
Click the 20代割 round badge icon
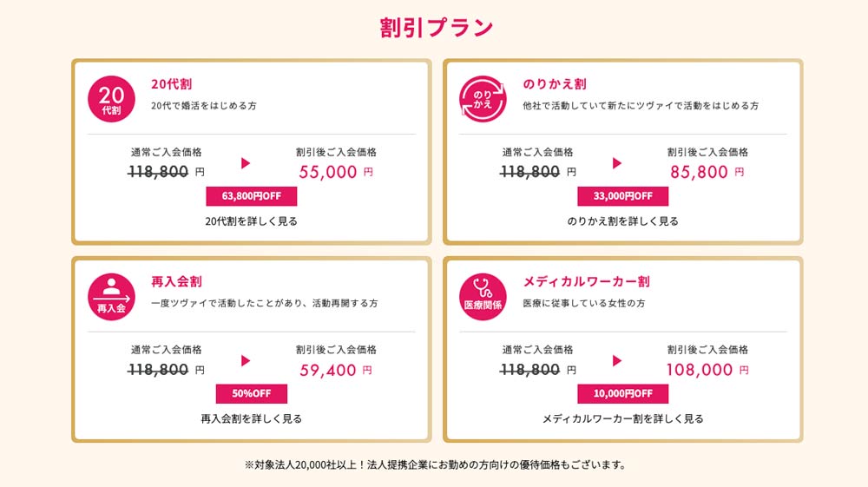click(x=111, y=99)
